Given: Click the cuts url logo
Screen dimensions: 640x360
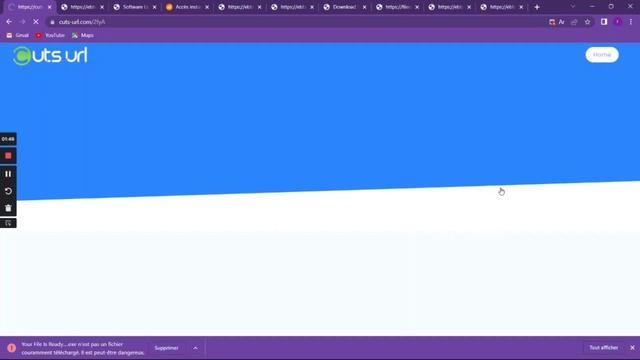Looking at the screenshot, I should 50,56.
